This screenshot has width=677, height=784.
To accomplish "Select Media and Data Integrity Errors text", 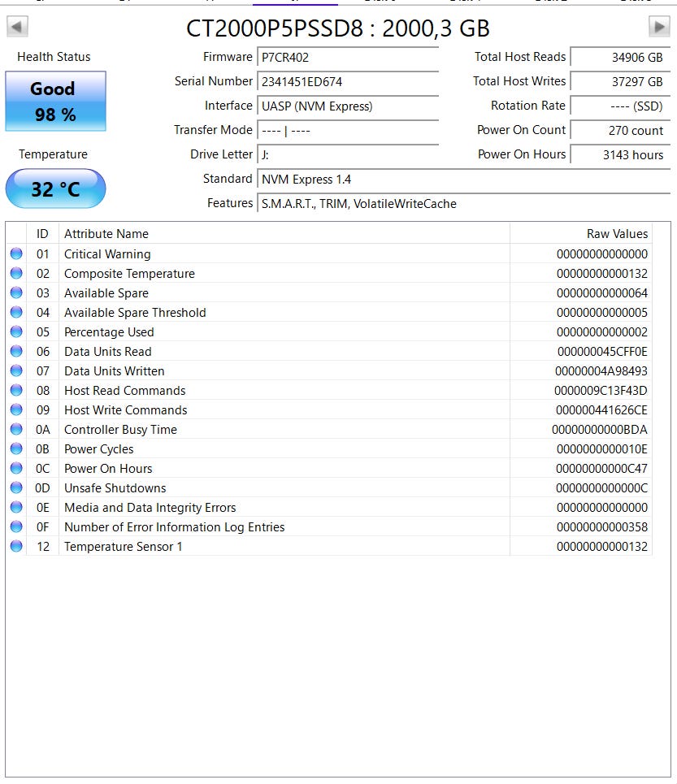I will click(x=150, y=508).
